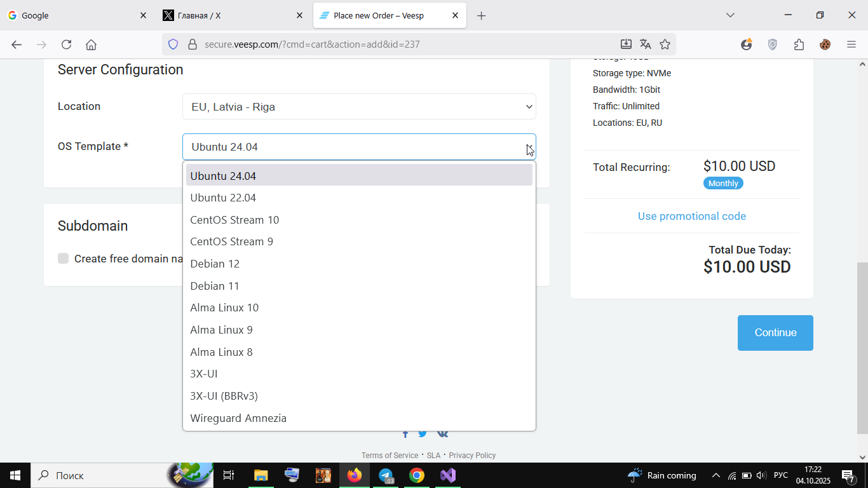Click the Continue button
Image resolution: width=868 pixels, height=488 pixels.
pos(775,333)
